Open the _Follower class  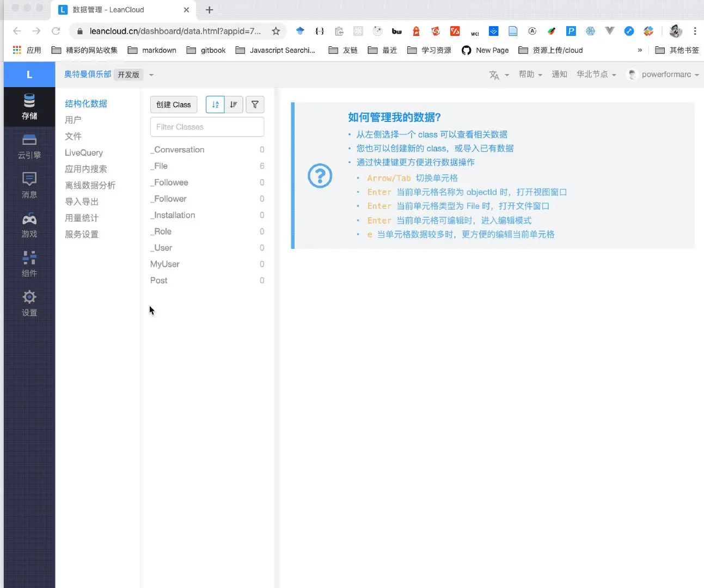pos(207,199)
